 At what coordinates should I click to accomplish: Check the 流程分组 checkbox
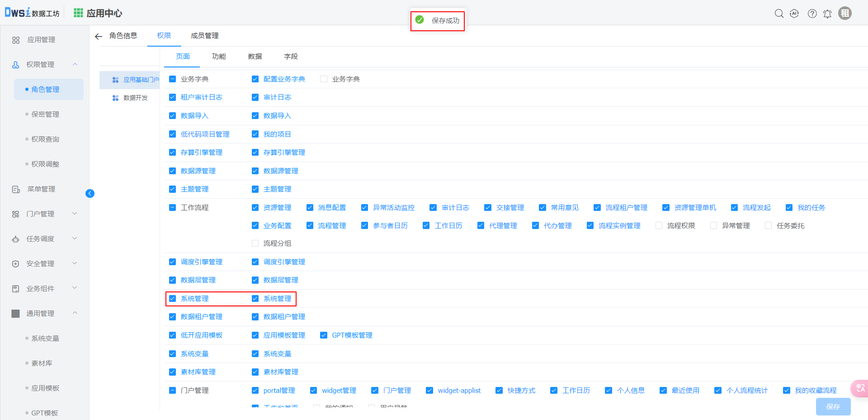click(x=255, y=243)
